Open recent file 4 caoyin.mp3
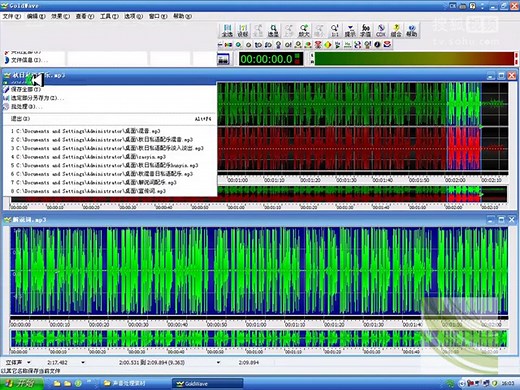Screen dimensions: 520x390 point(109,157)
